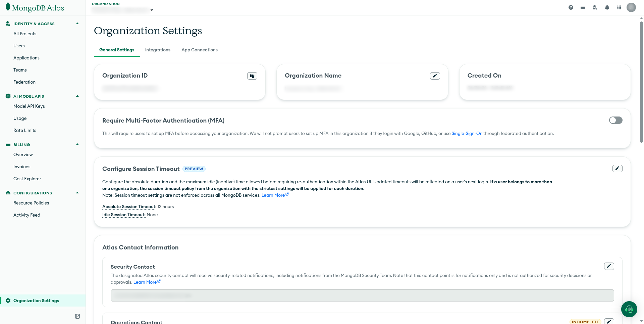Open Resource Policies

31,203
